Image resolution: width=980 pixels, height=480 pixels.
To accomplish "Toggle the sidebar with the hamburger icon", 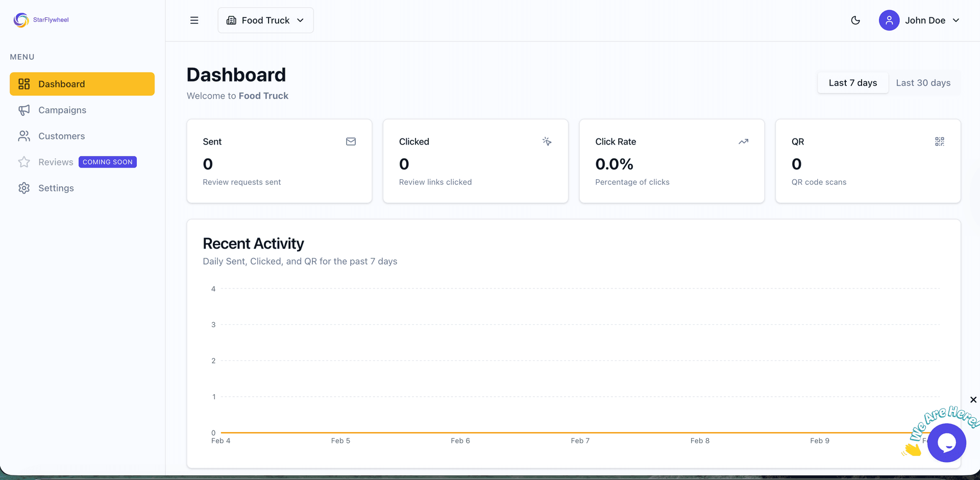I will coord(194,20).
